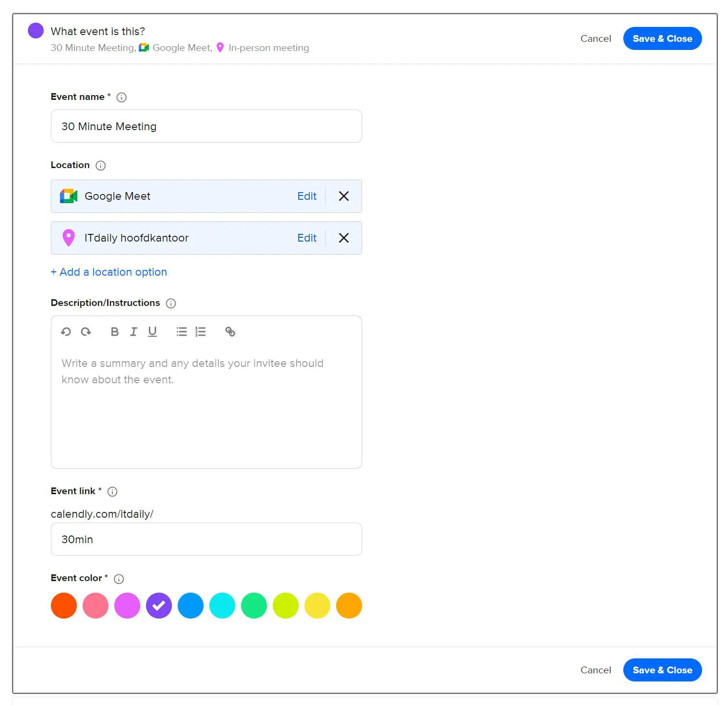The height and width of the screenshot is (705, 728).
Task: Click the Google Meet logo icon in location row
Action: tap(69, 196)
